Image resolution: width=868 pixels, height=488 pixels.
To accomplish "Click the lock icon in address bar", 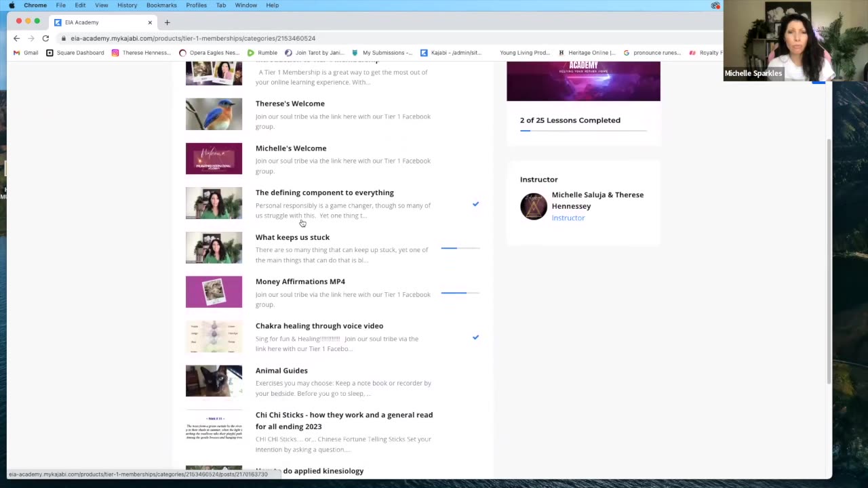I will (x=64, y=39).
